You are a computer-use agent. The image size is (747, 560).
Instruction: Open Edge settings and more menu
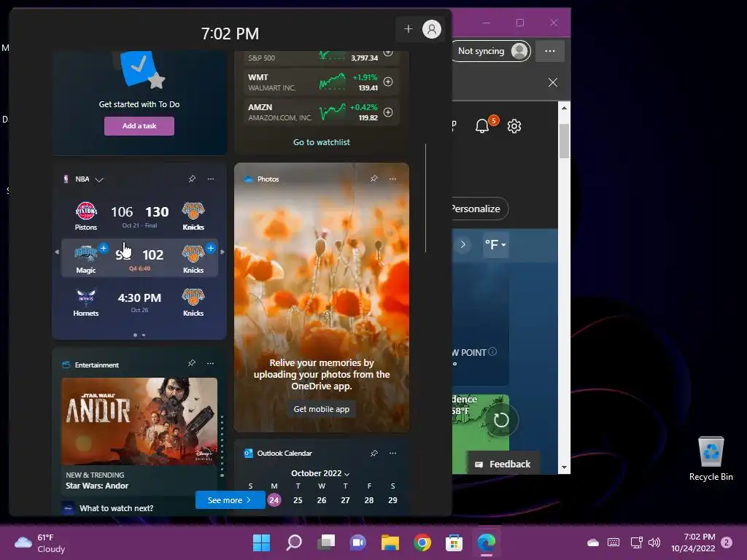550,51
